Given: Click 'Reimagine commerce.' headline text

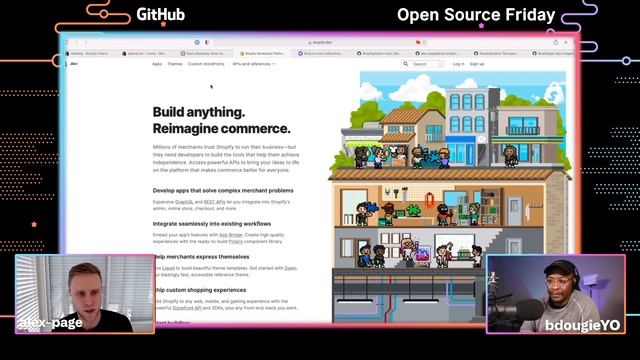Looking at the screenshot, I should click(x=222, y=129).
